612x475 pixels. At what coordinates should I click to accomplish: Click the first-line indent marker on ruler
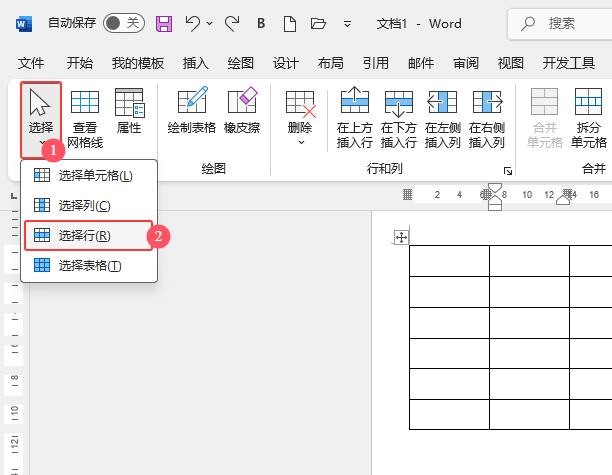(x=495, y=189)
